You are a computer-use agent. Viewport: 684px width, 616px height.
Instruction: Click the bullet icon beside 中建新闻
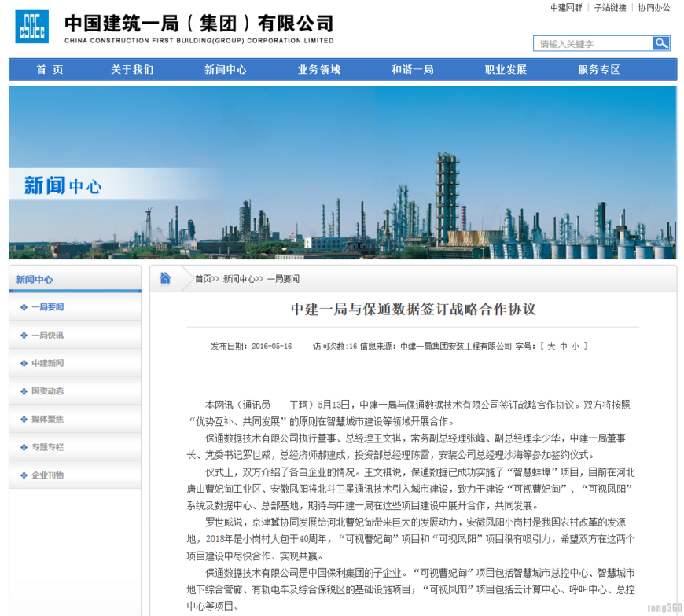click(x=24, y=363)
